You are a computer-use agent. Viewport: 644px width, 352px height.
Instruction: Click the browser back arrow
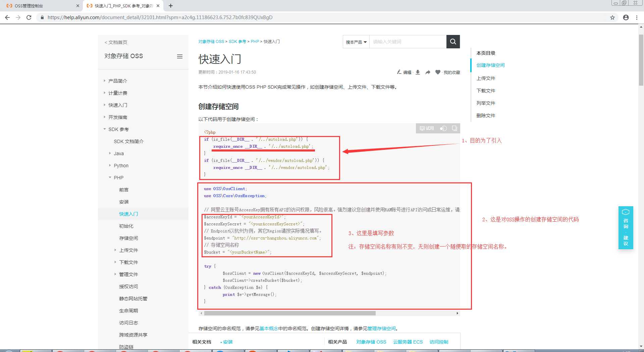pos(7,17)
